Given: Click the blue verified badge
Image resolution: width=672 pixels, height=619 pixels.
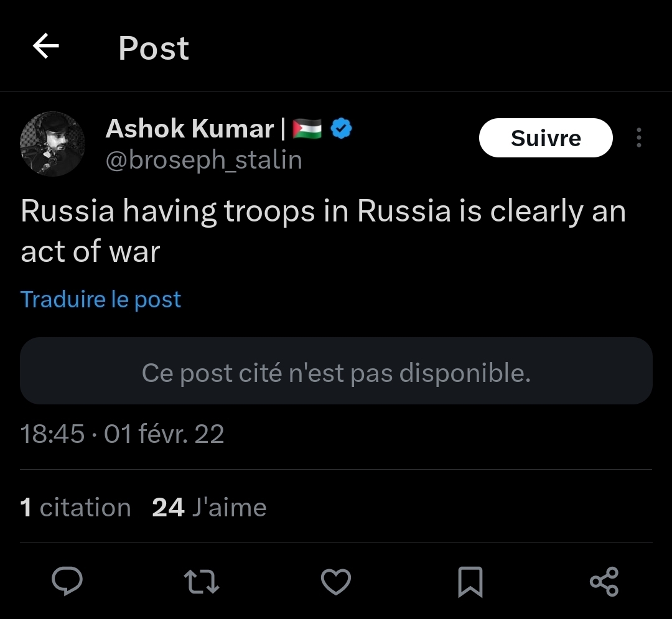Looking at the screenshot, I should pyautogui.click(x=342, y=129).
